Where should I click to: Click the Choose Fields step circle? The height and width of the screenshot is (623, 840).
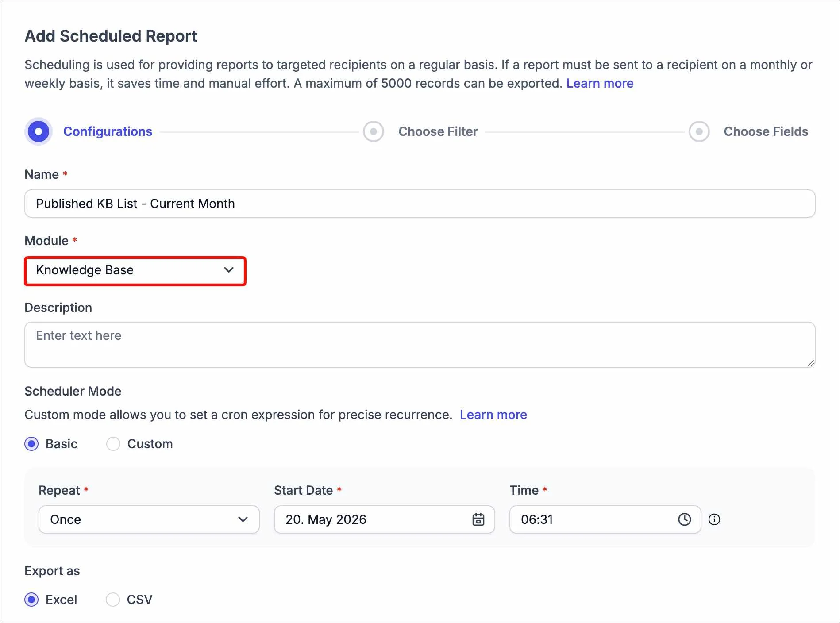[699, 131]
